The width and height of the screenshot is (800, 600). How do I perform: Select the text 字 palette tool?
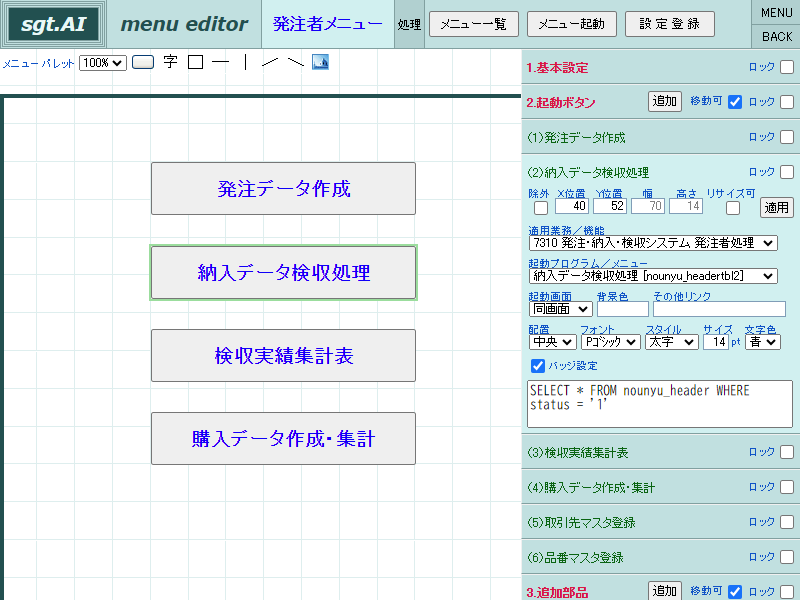pyautogui.click(x=170, y=62)
